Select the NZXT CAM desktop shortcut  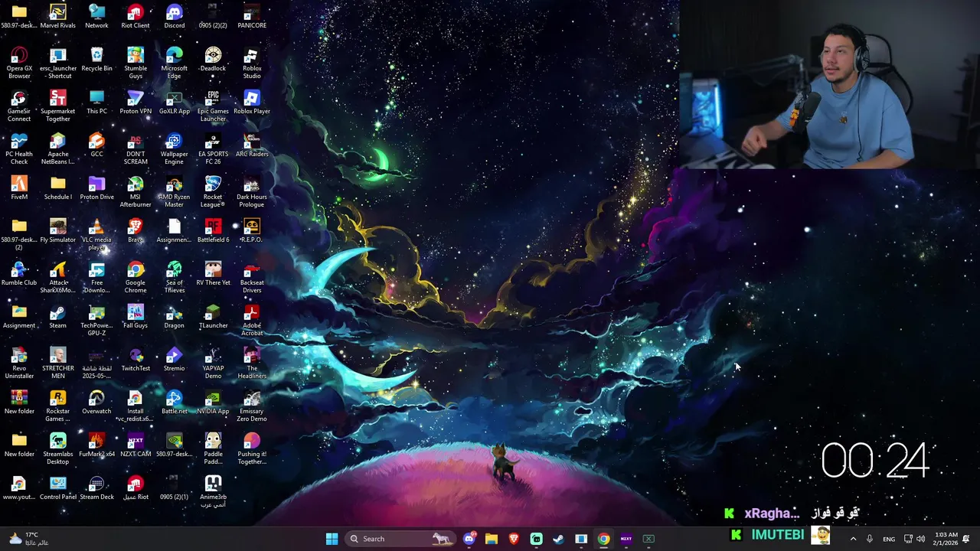(136, 445)
